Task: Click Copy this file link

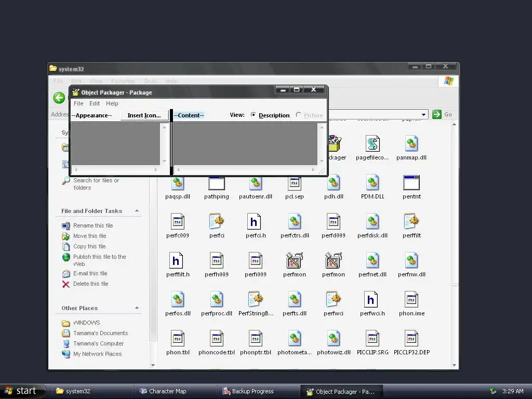Action: coord(89,246)
